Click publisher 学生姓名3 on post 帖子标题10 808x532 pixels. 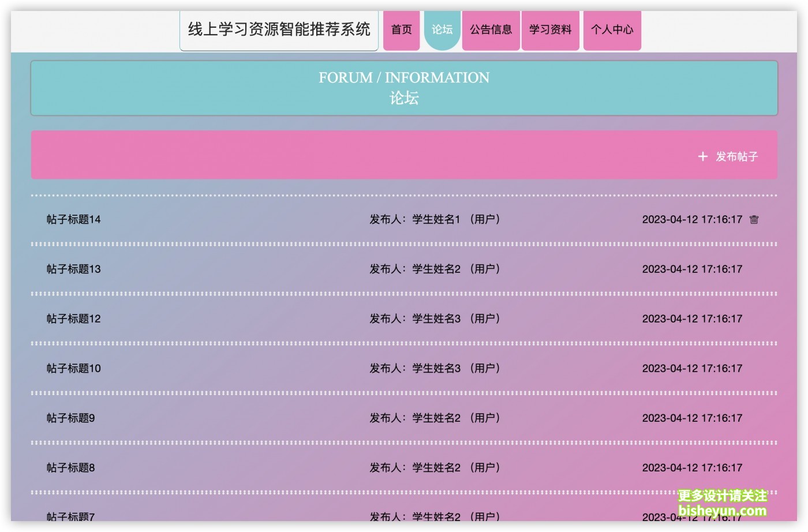[436, 368]
